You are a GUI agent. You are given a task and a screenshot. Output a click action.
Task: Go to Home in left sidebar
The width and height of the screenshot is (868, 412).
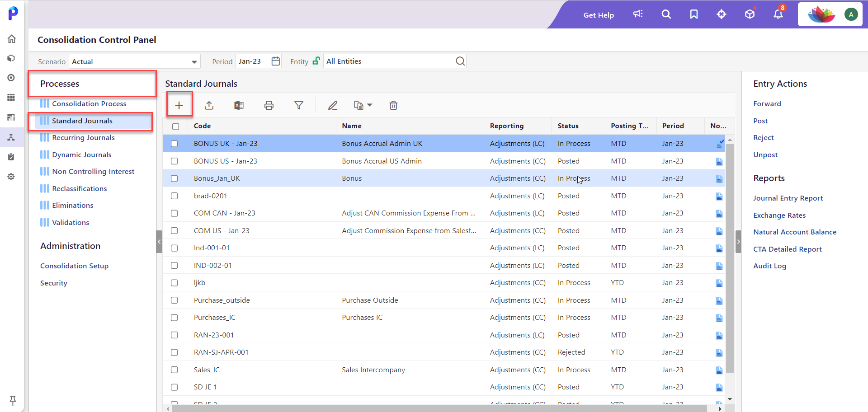tap(12, 39)
